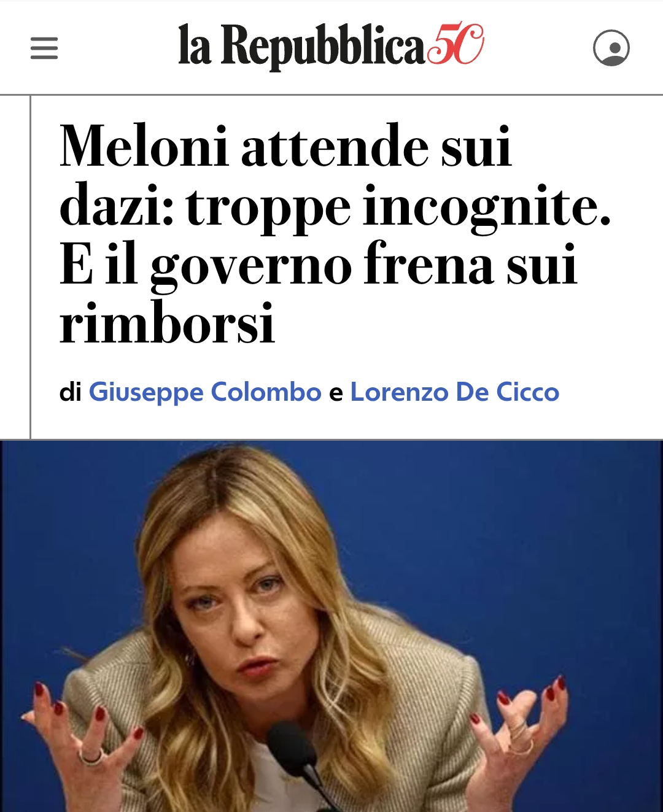Screen dimensions: 663x812
Task: Tap the word "rimborsi" in headline
Action: pyautogui.click(x=167, y=323)
